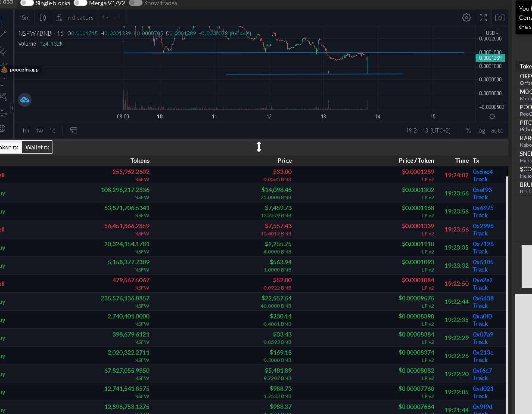Image resolution: width=532 pixels, height=414 pixels.
Task: Switch to the Token tx tab
Action: (x=10, y=147)
